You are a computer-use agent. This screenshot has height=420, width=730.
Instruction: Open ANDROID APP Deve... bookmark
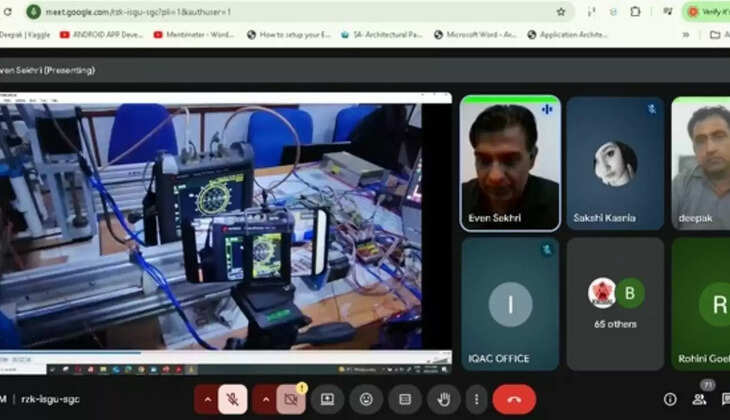(101, 34)
